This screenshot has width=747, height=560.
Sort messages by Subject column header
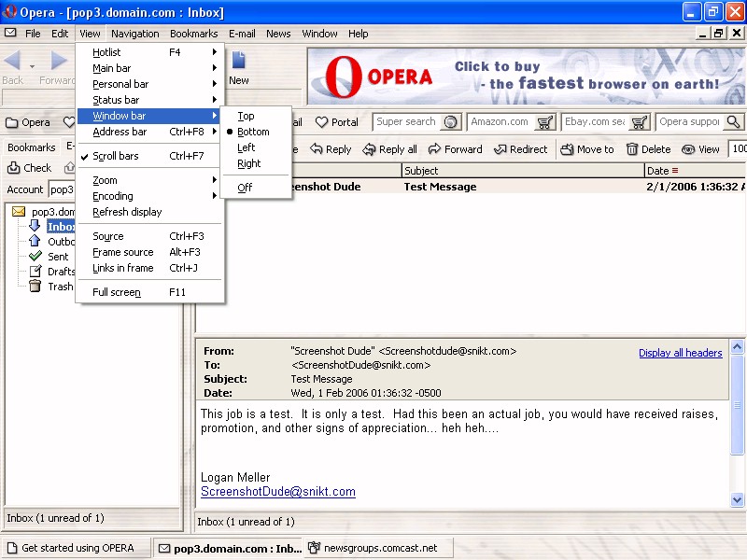coord(523,171)
